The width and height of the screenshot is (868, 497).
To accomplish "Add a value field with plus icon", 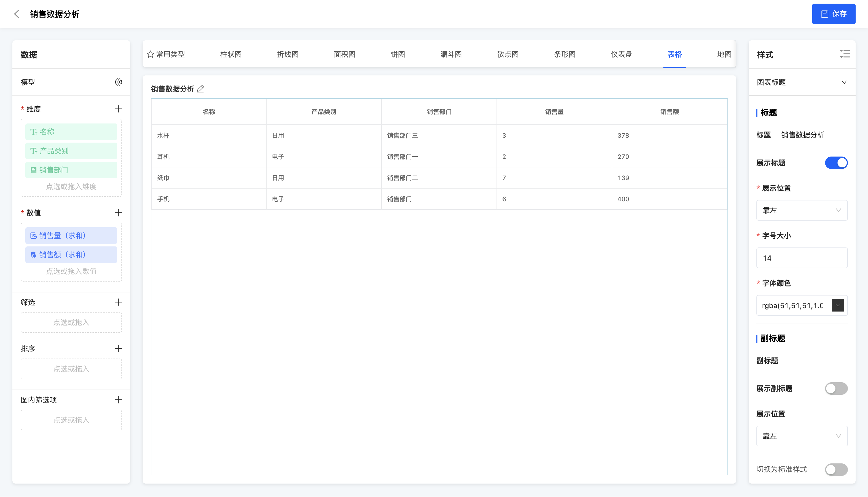I will click(x=118, y=213).
